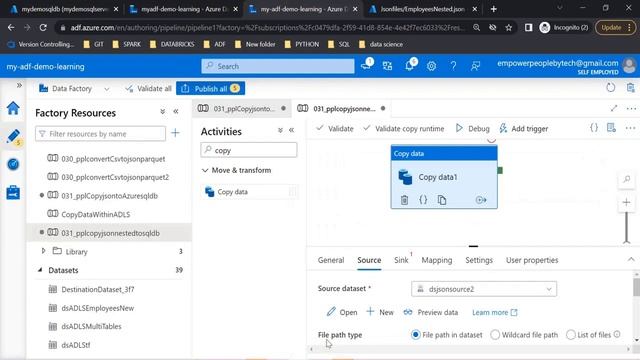Open the settings gear in header

(x=431, y=66)
